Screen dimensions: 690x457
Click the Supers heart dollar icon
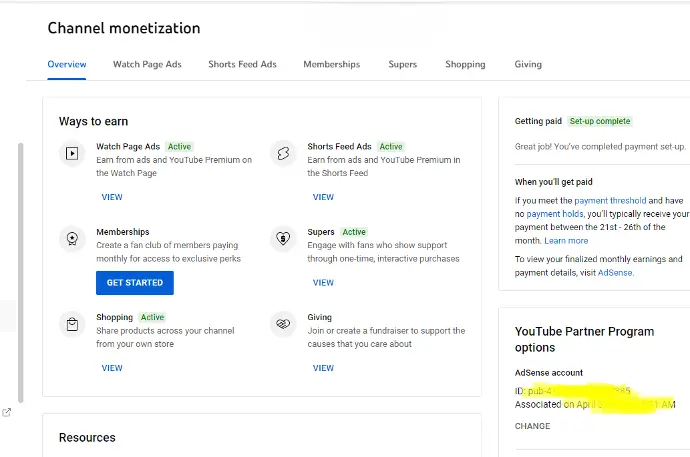283,239
